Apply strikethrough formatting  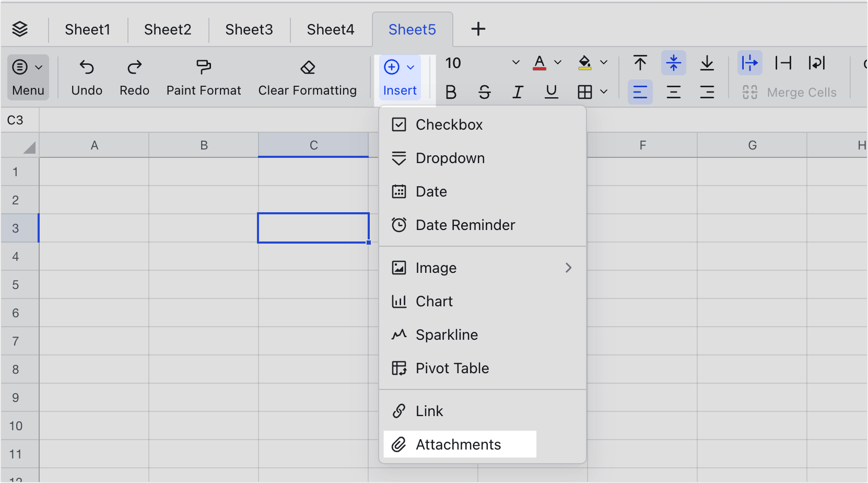484,92
